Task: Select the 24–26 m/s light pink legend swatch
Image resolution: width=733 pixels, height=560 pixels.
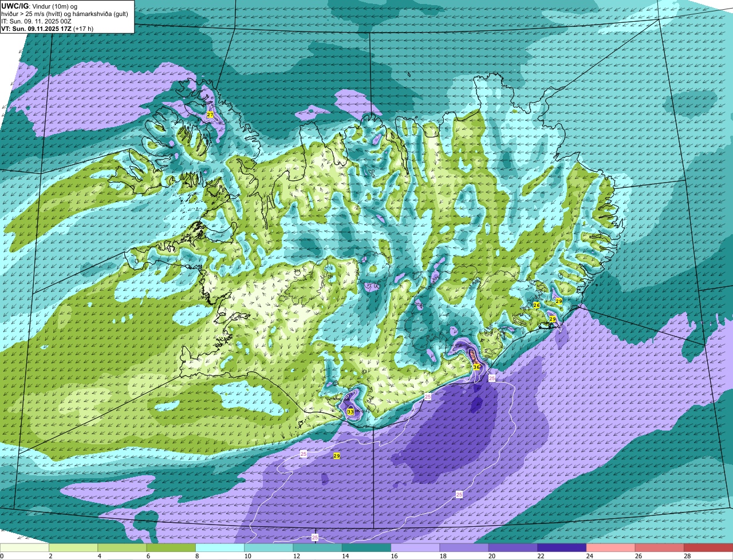Action: (x=611, y=548)
